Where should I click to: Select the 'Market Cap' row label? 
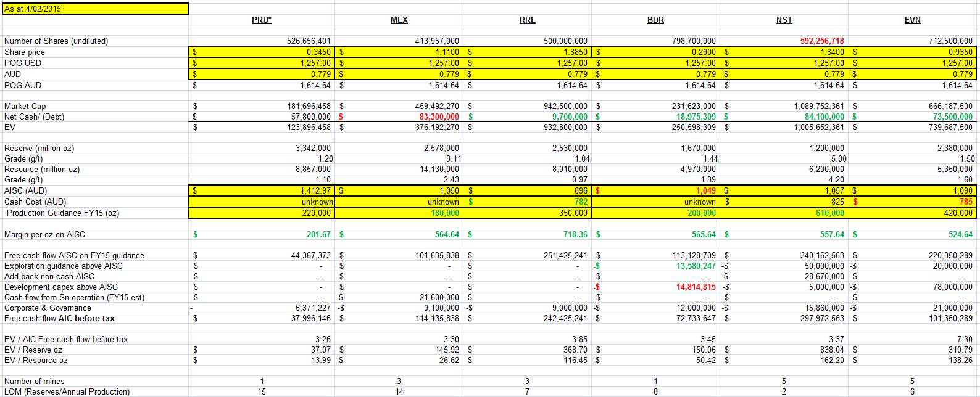pos(25,107)
